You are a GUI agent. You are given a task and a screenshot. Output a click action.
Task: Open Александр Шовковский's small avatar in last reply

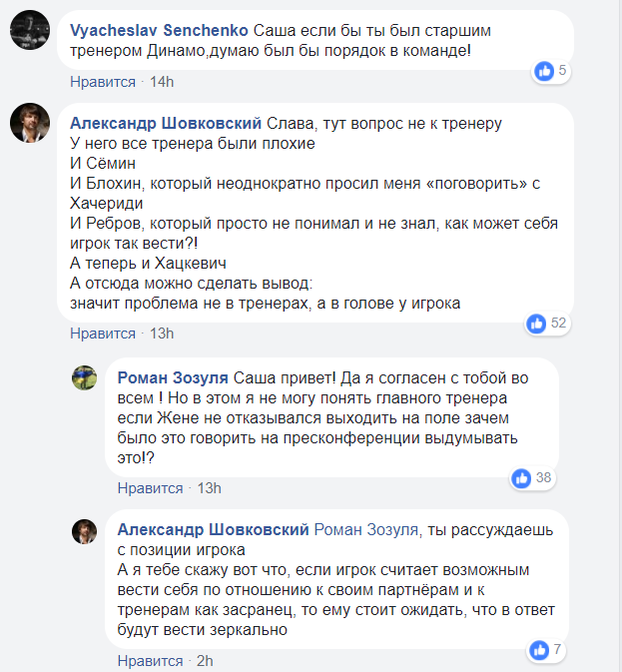click(x=84, y=531)
